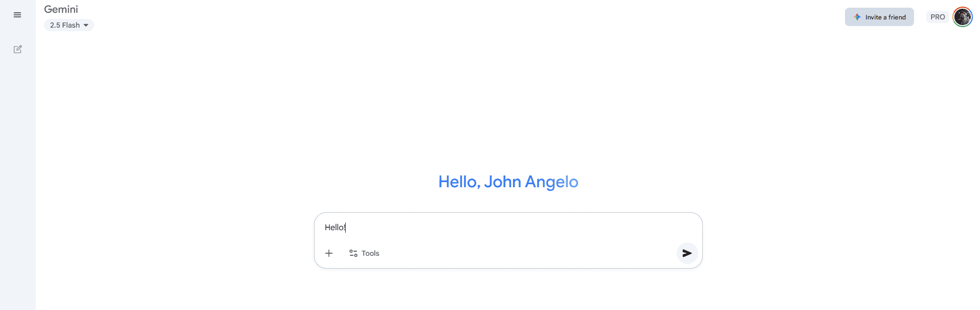Click the PRO badge

937,17
